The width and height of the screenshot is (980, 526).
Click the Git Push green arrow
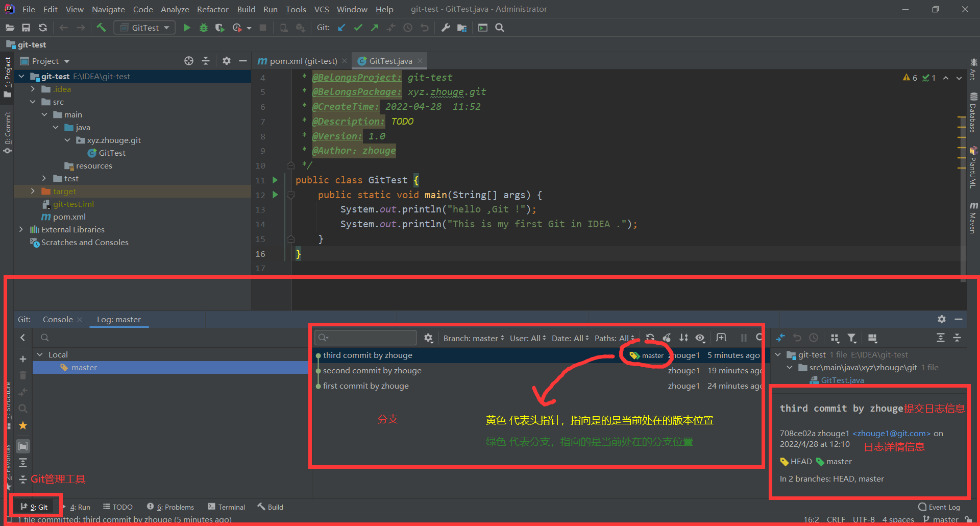coord(375,28)
